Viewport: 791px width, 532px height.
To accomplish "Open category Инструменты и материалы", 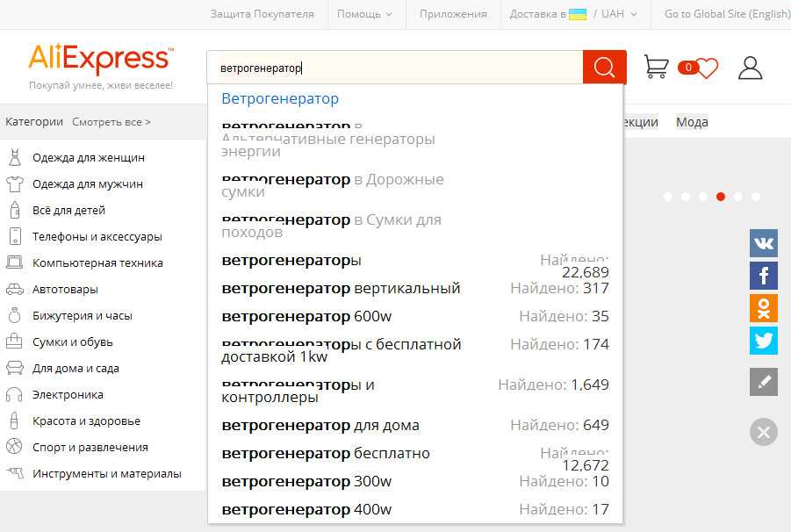I will pyautogui.click(x=107, y=474).
